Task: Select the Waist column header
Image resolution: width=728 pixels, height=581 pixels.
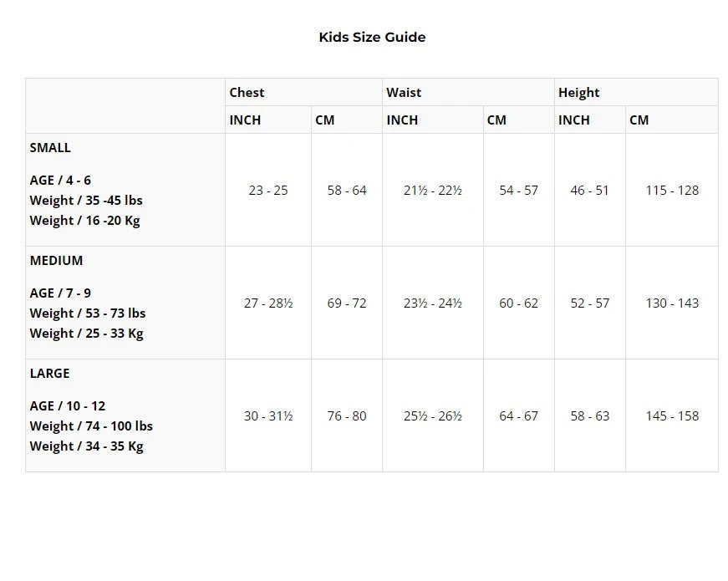Action: click(x=404, y=93)
